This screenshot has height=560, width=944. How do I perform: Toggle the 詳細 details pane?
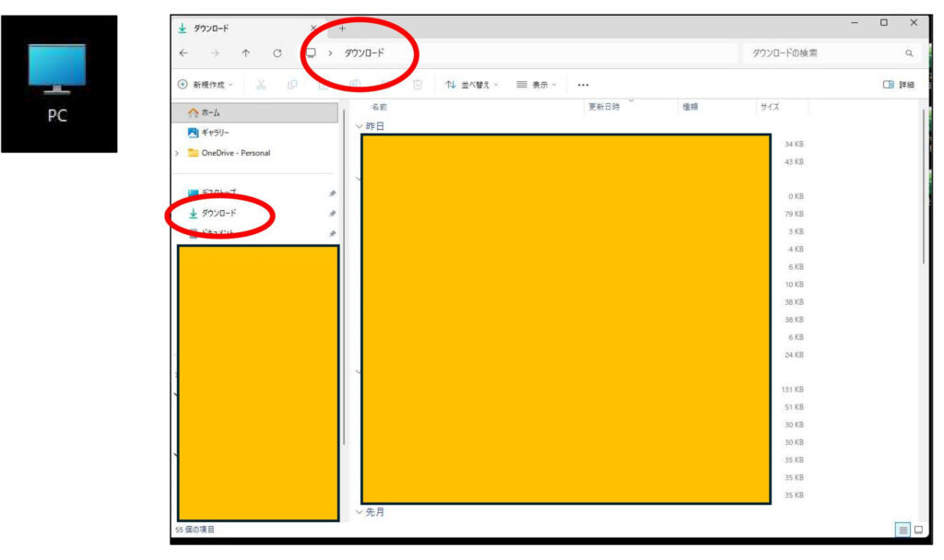click(898, 85)
